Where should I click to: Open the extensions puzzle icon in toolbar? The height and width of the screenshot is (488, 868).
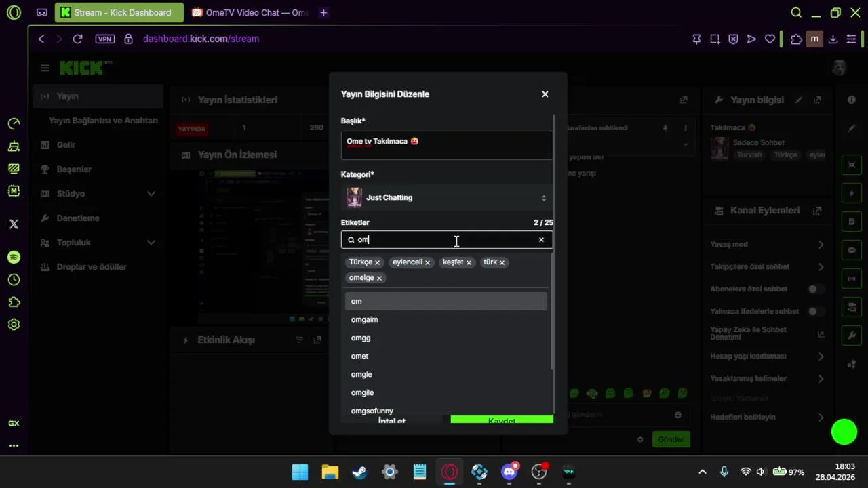[x=796, y=39]
